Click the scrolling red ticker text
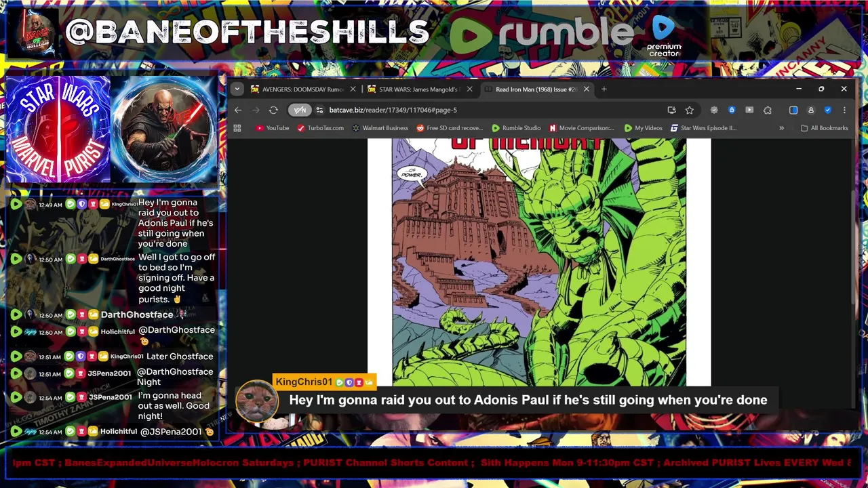 pyautogui.click(x=432, y=463)
